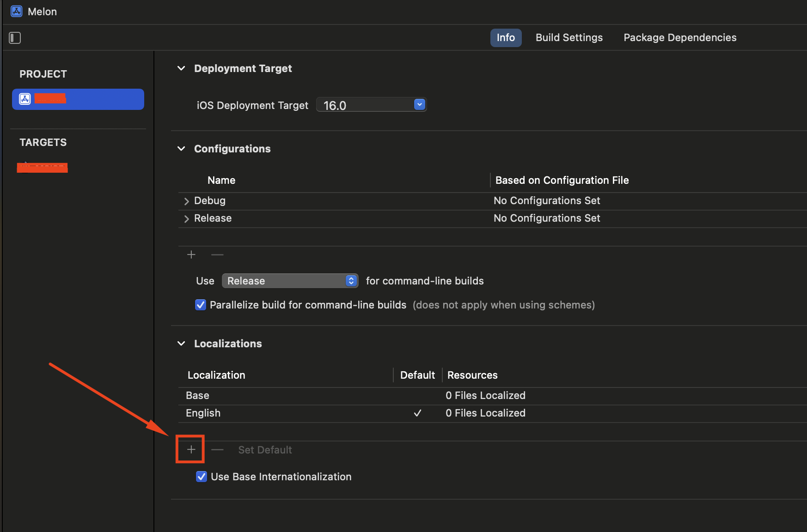Click Base row's 0 Files Localized
Image resolution: width=807 pixels, height=532 pixels.
coord(485,395)
